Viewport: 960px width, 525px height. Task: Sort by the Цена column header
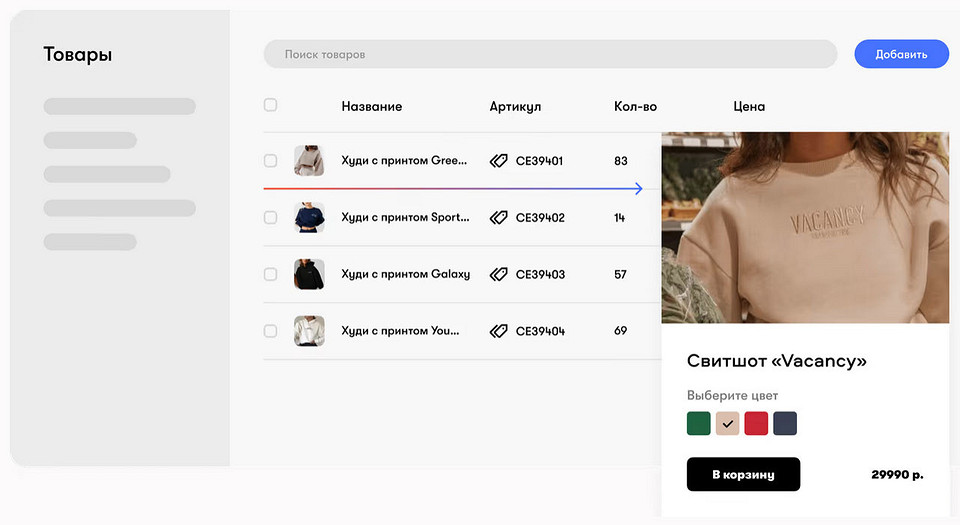[x=749, y=106]
